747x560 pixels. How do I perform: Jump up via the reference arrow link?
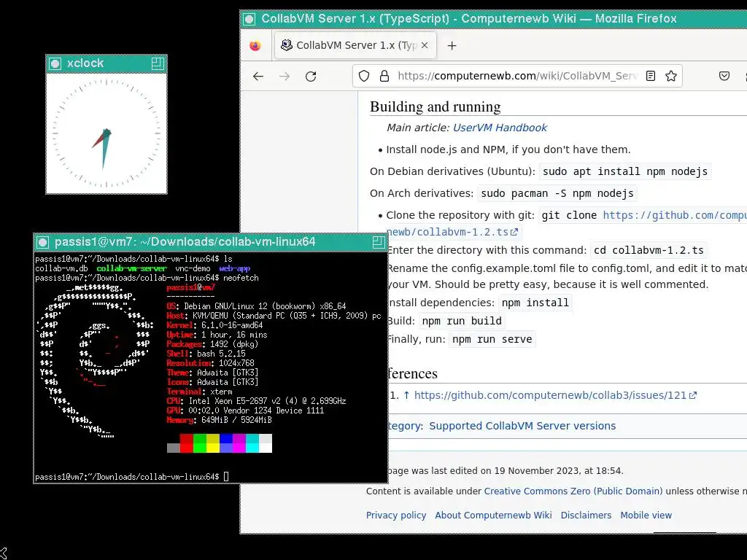(x=406, y=395)
